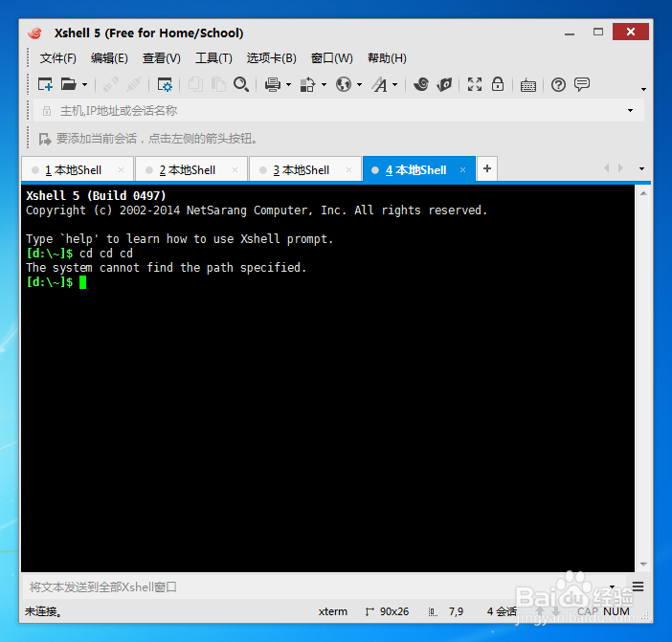Click the 90x26 terminal size status
Viewport: 672px width, 642px height.
point(387,611)
